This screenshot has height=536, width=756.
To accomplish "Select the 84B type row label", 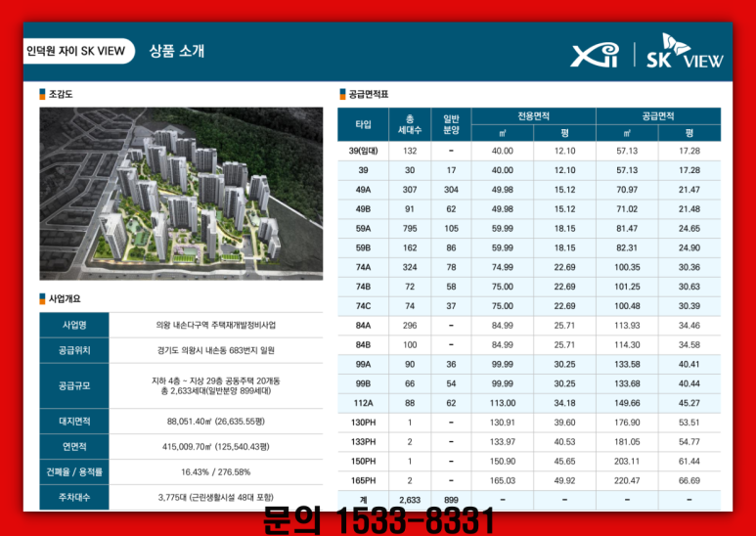I will click(363, 345).
